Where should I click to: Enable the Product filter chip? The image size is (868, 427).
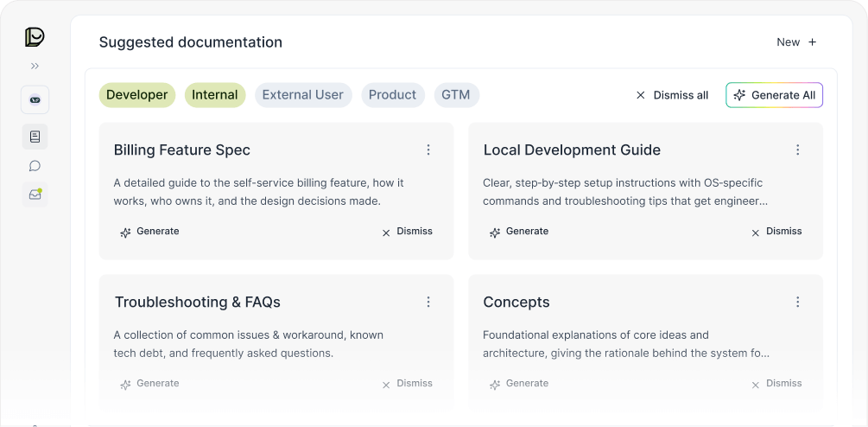[392, 95]
